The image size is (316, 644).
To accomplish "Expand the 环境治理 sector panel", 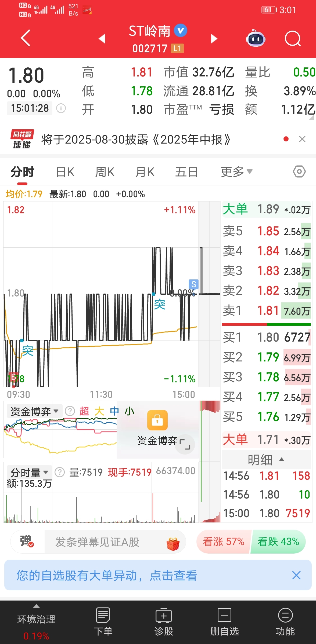I will pos(36,623).
